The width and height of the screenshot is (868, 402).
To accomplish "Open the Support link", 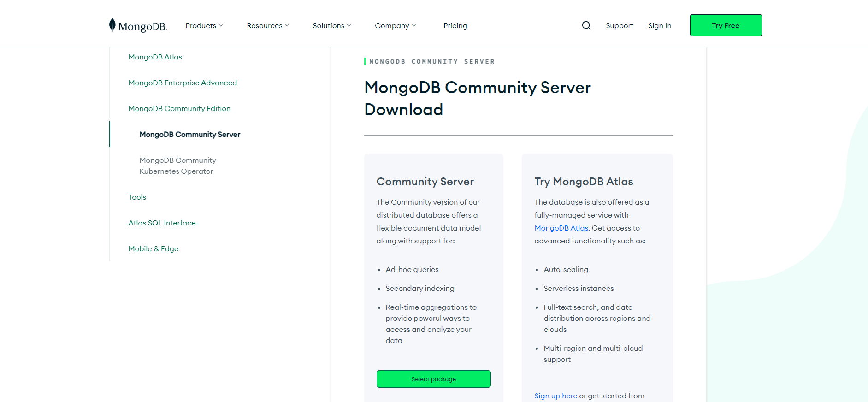I will pos(620,26).
